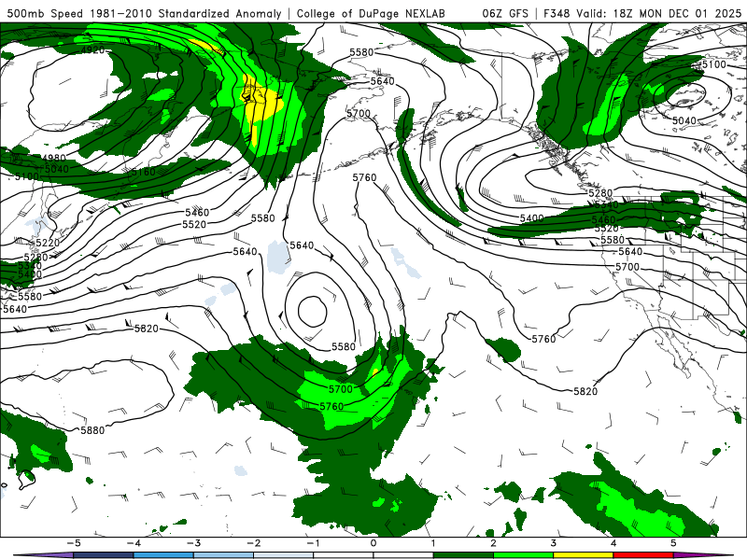
Task: Click the '5040' label under the upper-right low
Action: point(684,121)
